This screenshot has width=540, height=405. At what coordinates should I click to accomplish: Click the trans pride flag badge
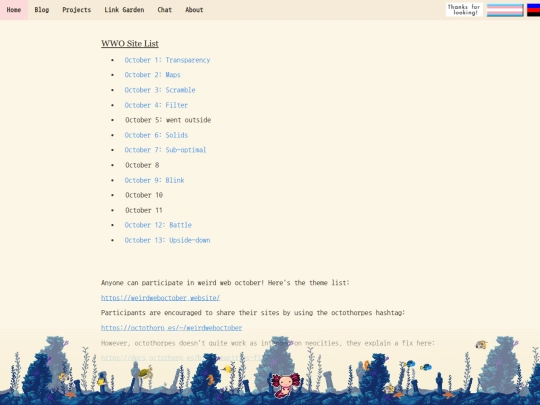pos(505,10)
